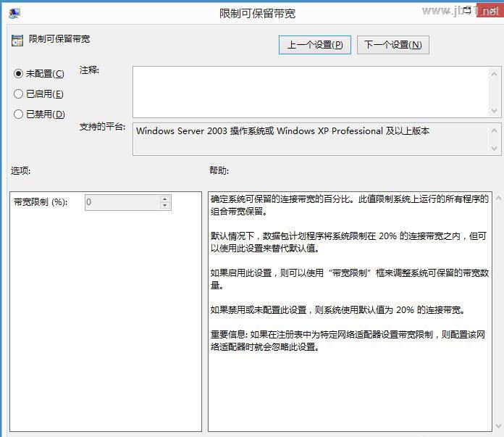Click supported platform box scroll up arrow
The image size is (504, 437).
click(x=495, y=130)
